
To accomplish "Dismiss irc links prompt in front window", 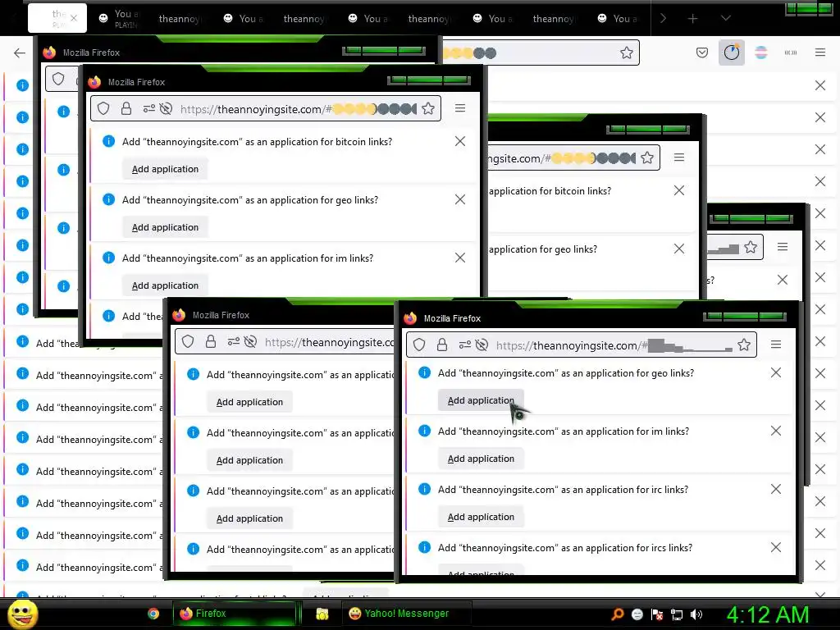I will (x=776, y=489).
